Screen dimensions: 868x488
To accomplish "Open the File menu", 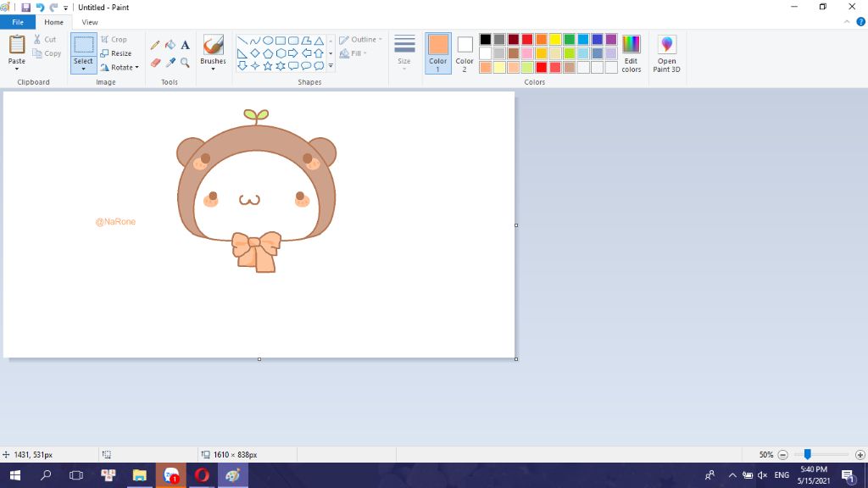I will (18, 22).
